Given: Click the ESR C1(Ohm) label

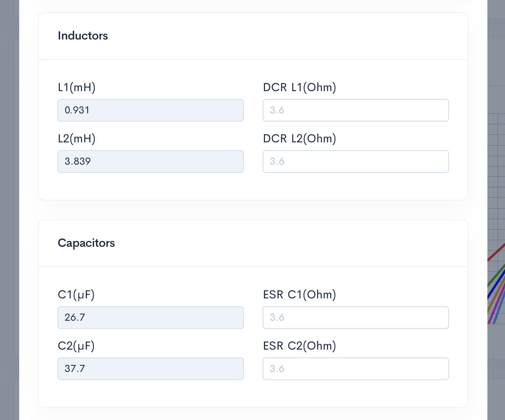Looking at the screenshot, I should [299, 294].
